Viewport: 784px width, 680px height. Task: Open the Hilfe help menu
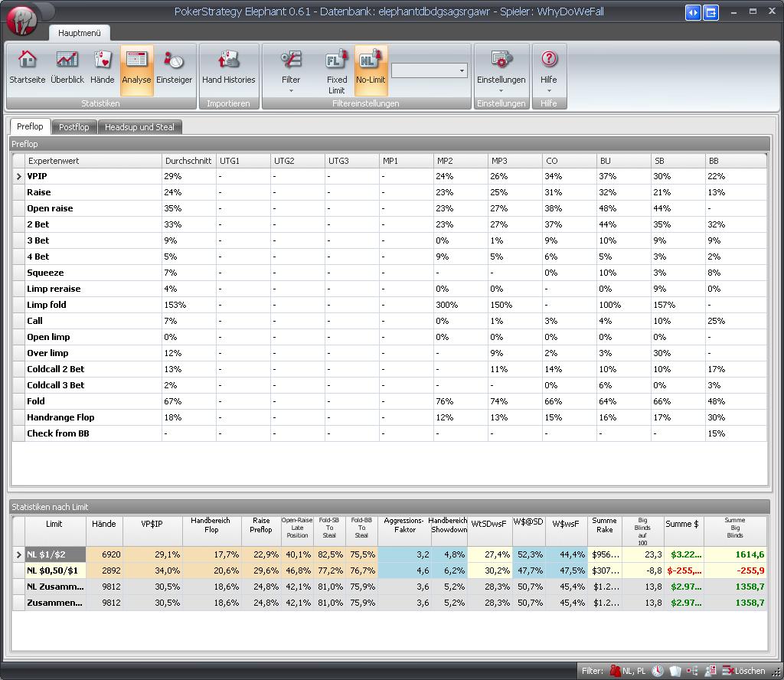[549, 71]
